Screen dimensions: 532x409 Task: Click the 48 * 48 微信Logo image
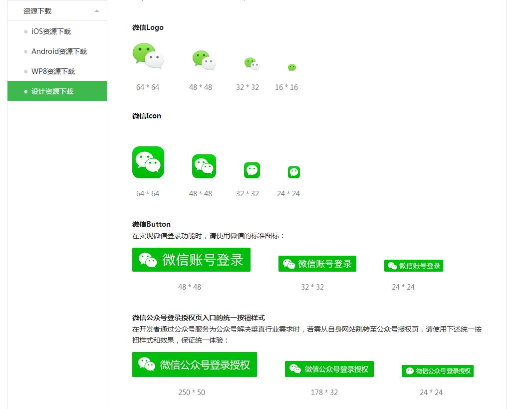204,60
